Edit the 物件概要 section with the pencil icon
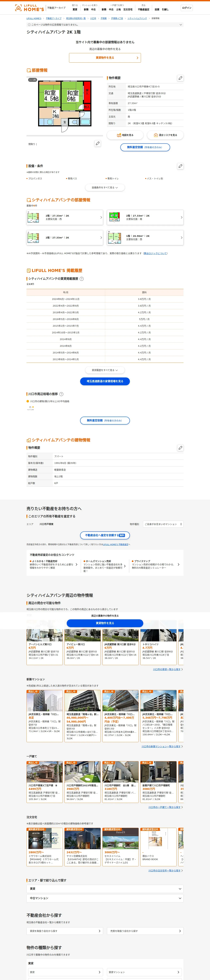The height and width of the screenshot is (980, 210). point(180,78)
